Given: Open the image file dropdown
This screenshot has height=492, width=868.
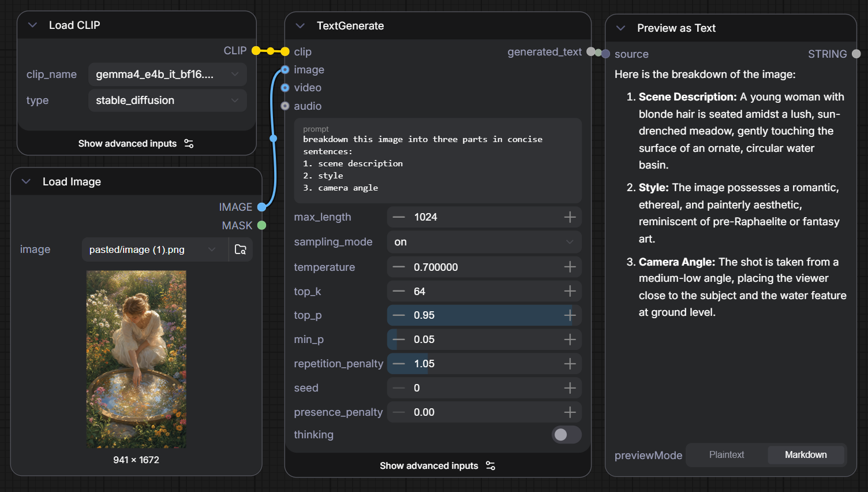Looking at the screenshot, I should click(x=155, y=249).
